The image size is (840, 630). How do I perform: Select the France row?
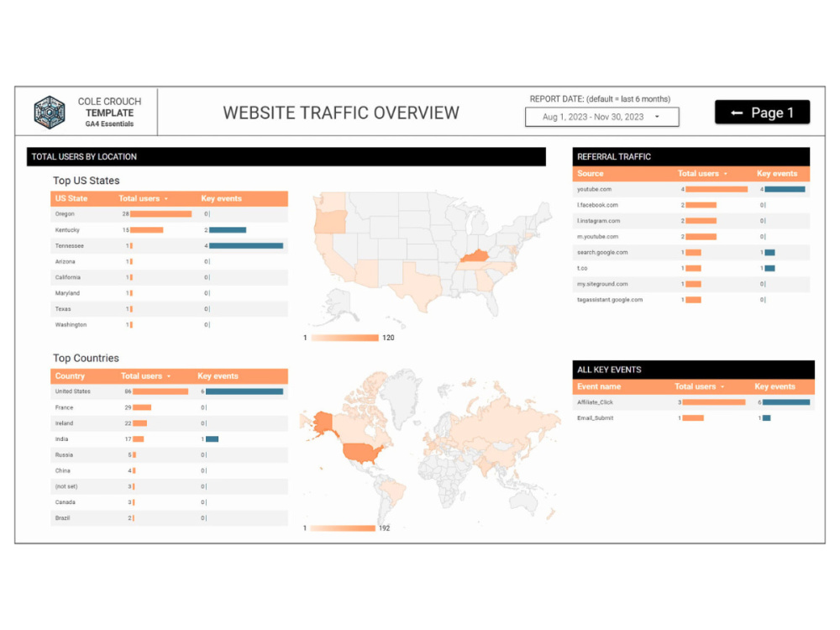point(170,407)
